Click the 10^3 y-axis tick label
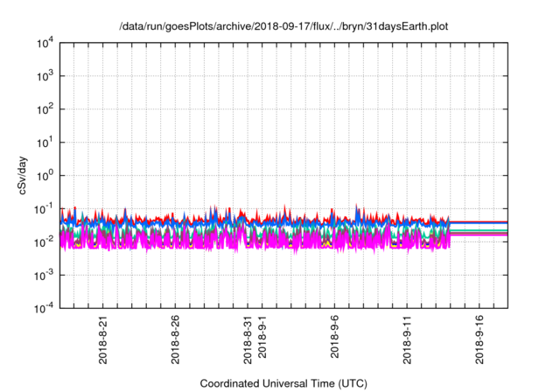The image size is (560, 392). [45, 76]
